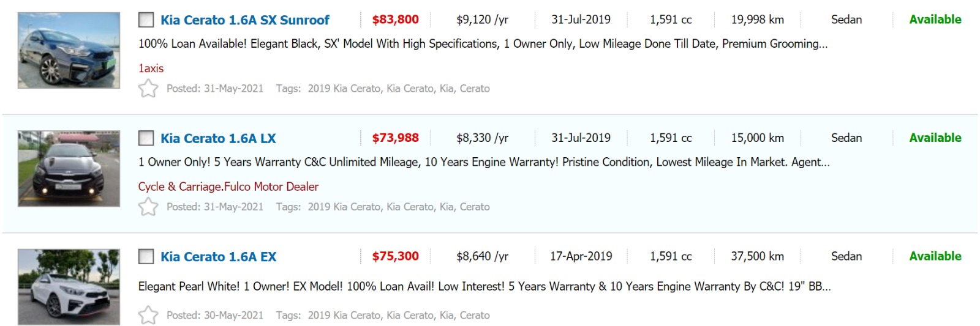Screen dimensions: 980x326
Task: Open the Kia Cerato 1.6A LX listing title
Action: [x=218, y=138]
